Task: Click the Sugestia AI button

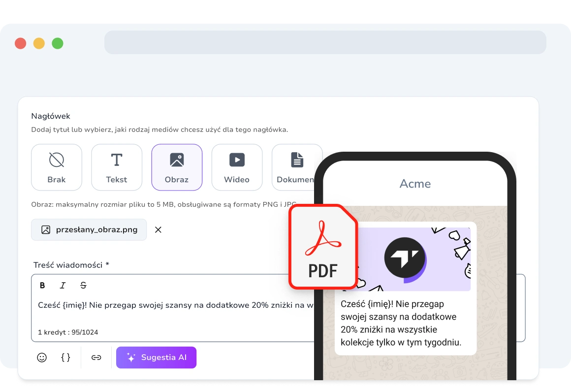Action: 156,357
